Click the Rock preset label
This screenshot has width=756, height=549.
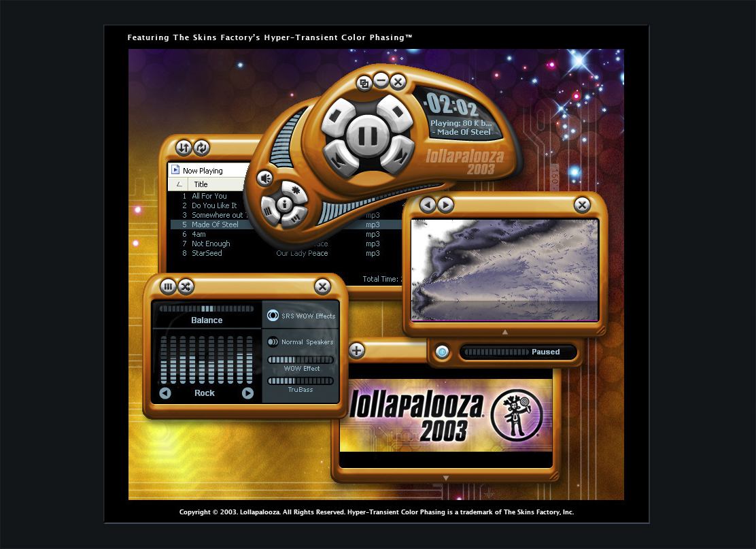[205, 393]
